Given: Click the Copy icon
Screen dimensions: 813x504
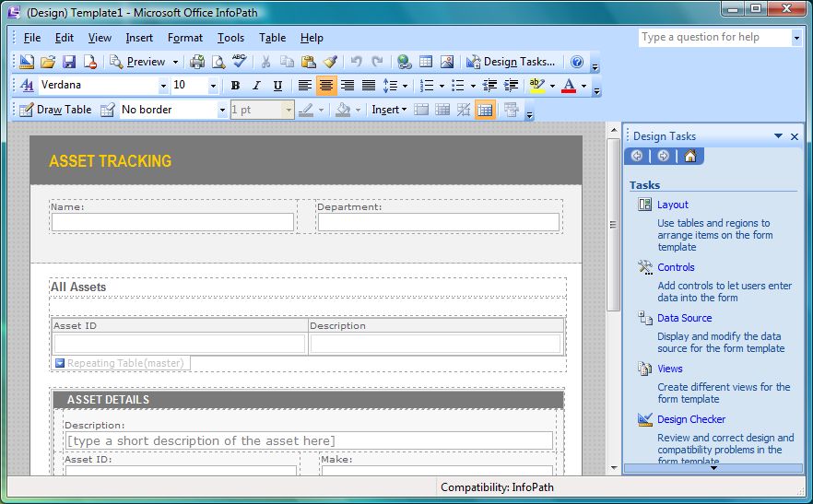Looking at the screenshot, I should click(x=287, y=62).
